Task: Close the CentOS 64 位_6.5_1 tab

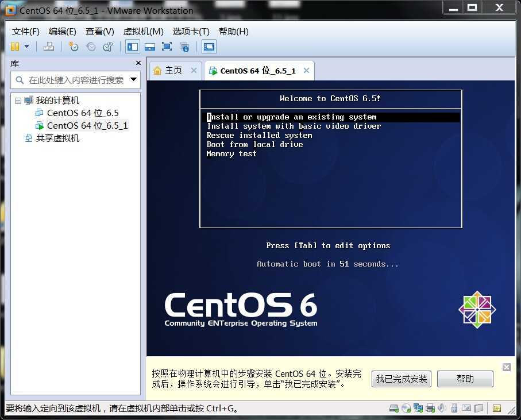Action: [x=306, y=71]
